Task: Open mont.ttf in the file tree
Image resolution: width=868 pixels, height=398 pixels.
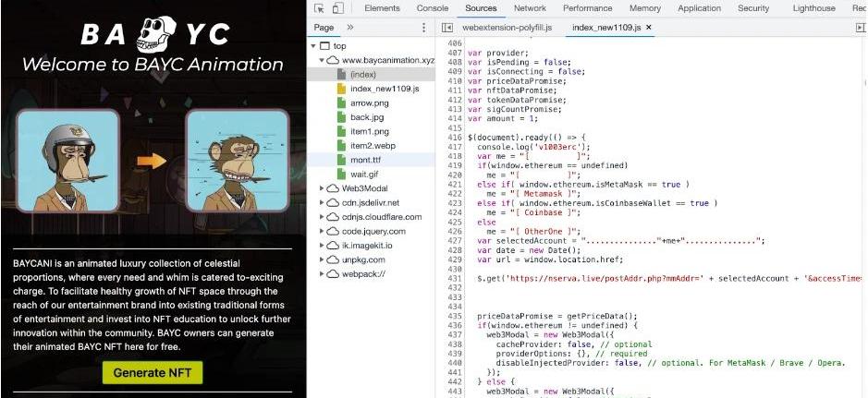Action: pyautogui.click(x=365, y=160)
